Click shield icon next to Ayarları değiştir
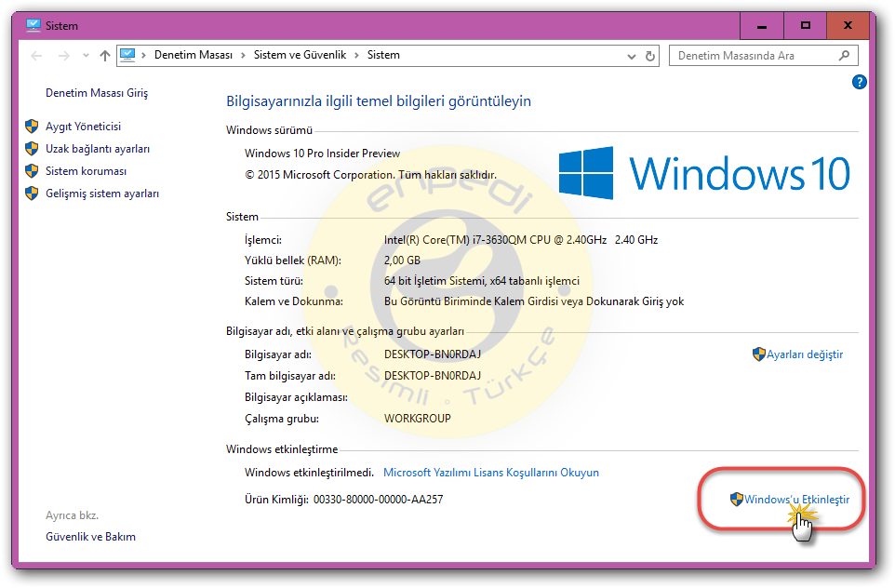 (758, 354)
